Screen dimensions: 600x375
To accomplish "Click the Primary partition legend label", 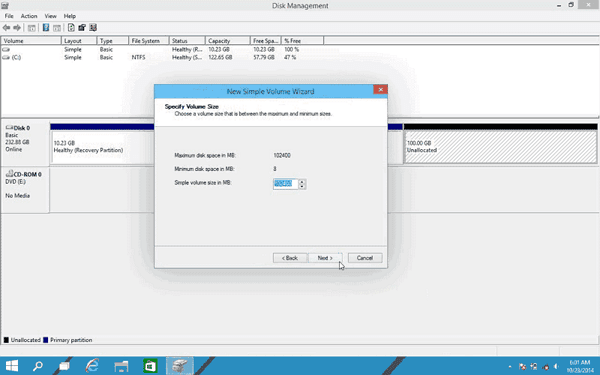I will pos(71,340).
